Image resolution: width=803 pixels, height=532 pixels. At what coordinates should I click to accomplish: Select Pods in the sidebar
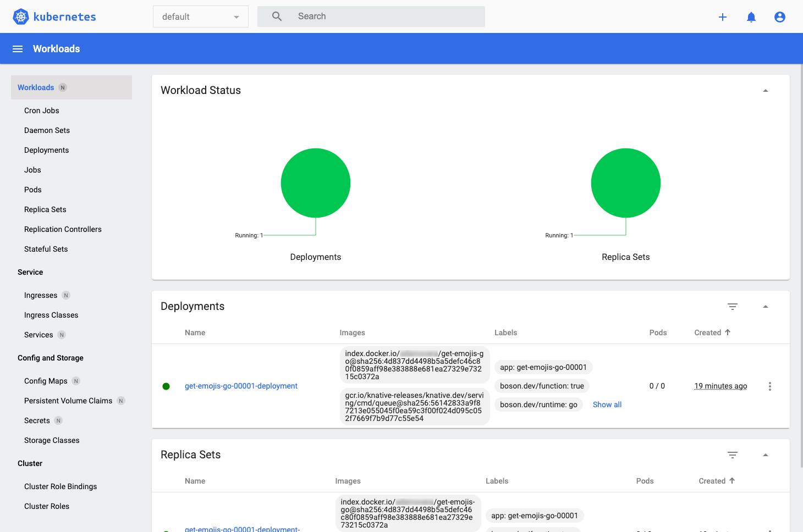32,190
